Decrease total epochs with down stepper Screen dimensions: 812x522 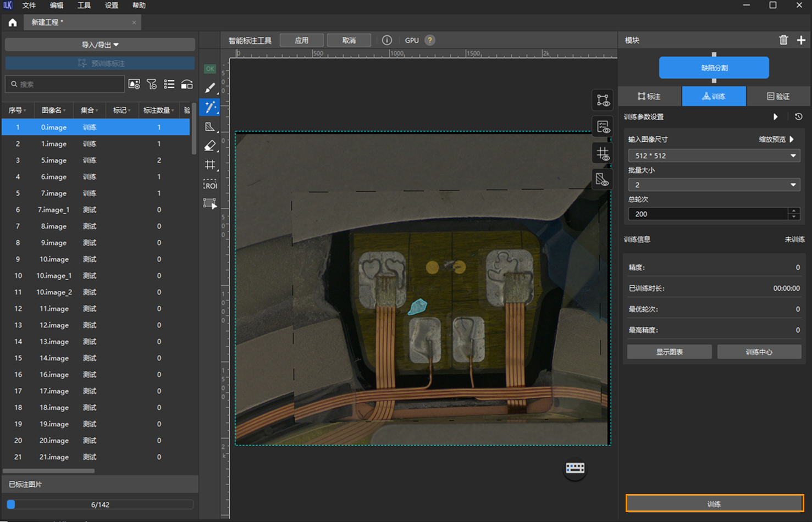point(794,217)
